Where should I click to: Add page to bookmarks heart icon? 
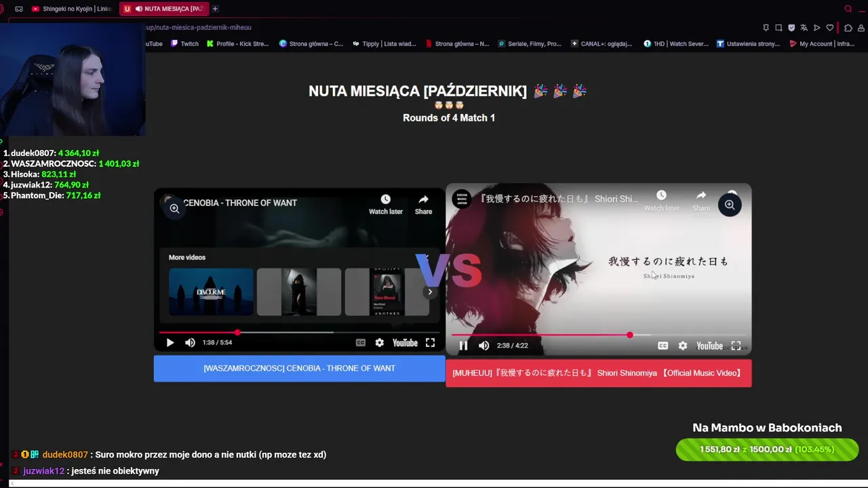[829, 28]
